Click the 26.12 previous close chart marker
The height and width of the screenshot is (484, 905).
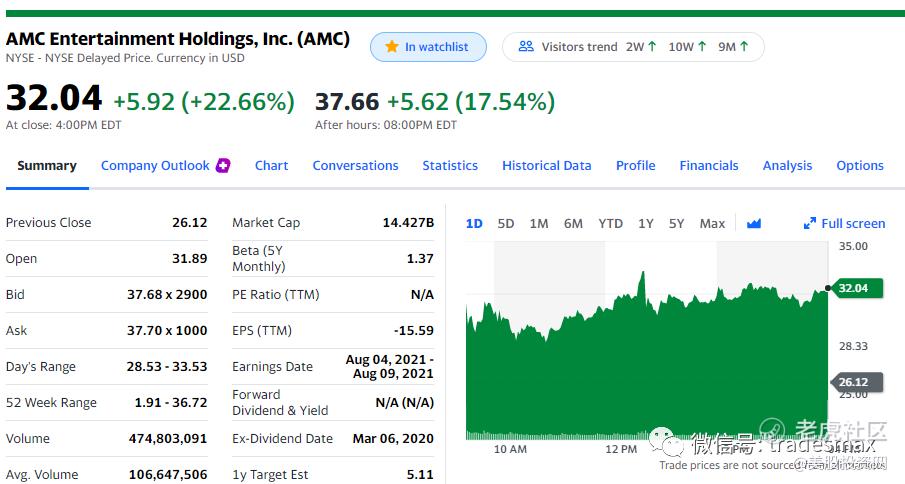[x=850, y=382]
